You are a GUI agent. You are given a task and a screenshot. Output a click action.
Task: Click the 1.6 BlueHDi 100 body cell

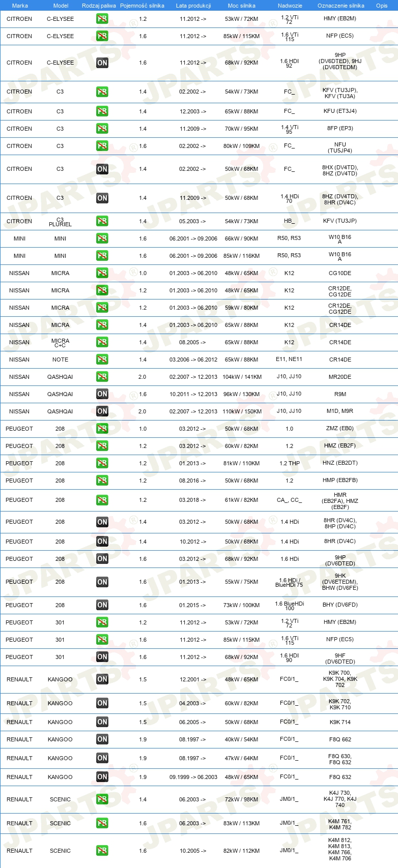[290, 606]
